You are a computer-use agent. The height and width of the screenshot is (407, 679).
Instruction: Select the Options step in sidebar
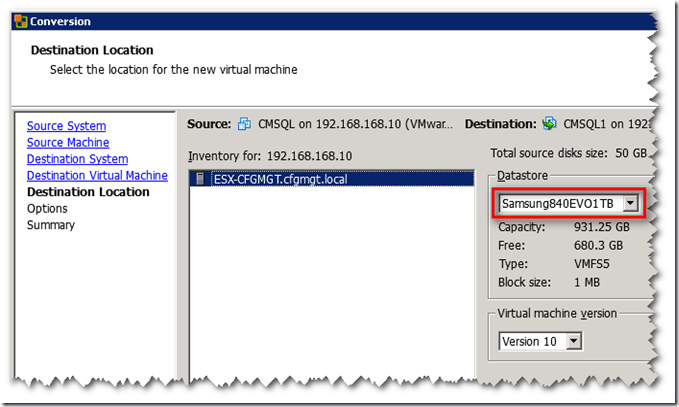[47, 209]
